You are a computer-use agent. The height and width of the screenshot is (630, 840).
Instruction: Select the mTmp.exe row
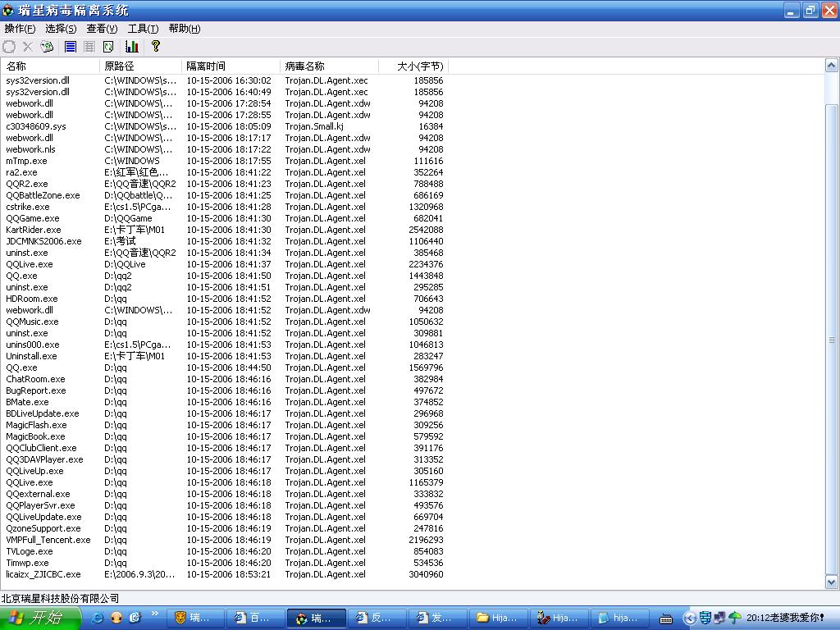coord(225,161)
